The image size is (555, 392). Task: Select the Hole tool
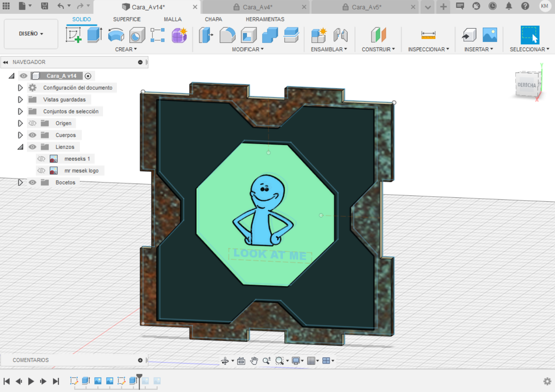click(137, 35)
